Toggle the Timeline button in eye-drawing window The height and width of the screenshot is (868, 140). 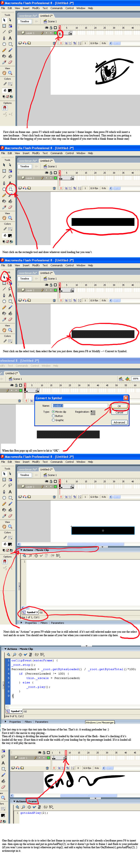click(x=25, y=22)
